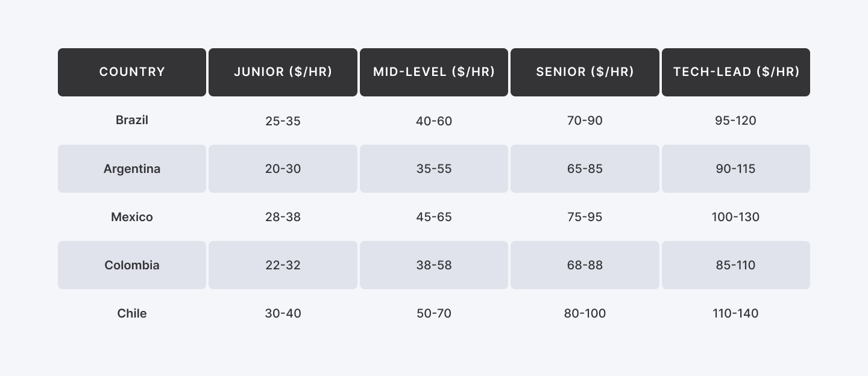Click Brazil's junior rate 25-35
Image resolution: width=868 pixels, height=376 pixels.
tap(283, 121)
